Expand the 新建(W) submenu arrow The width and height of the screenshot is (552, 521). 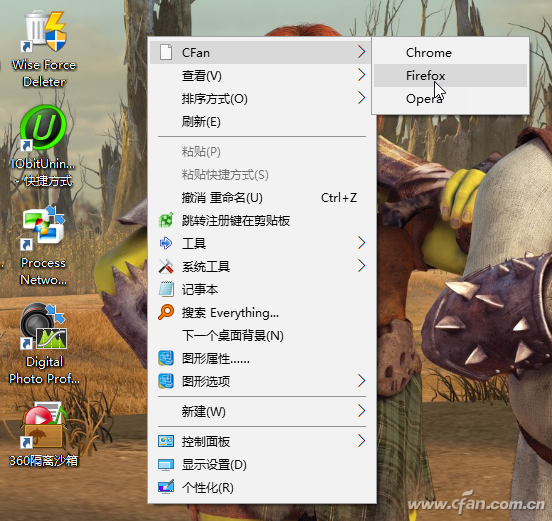click(361, 411)
